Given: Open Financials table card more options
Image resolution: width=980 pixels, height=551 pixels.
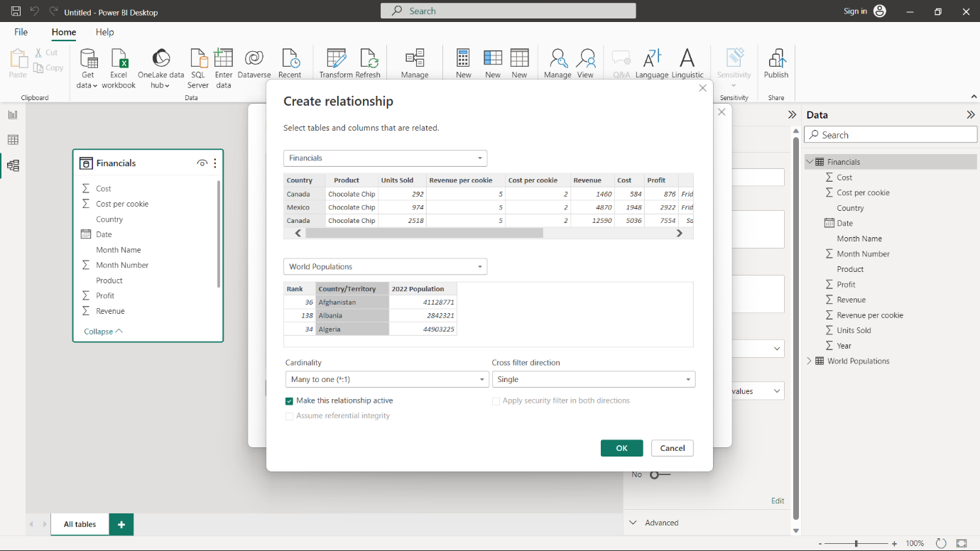Looking at the screenshot, I should coord(215,163).
